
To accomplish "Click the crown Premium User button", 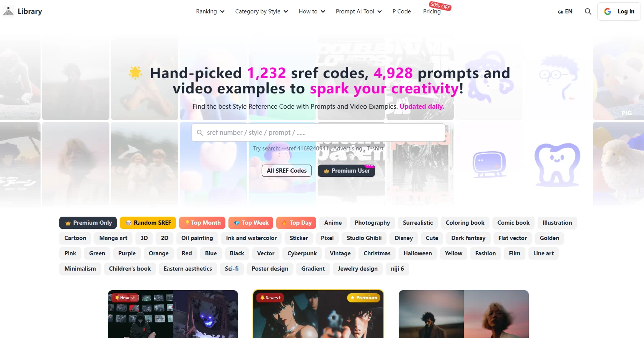I will [x=346, y=171].
